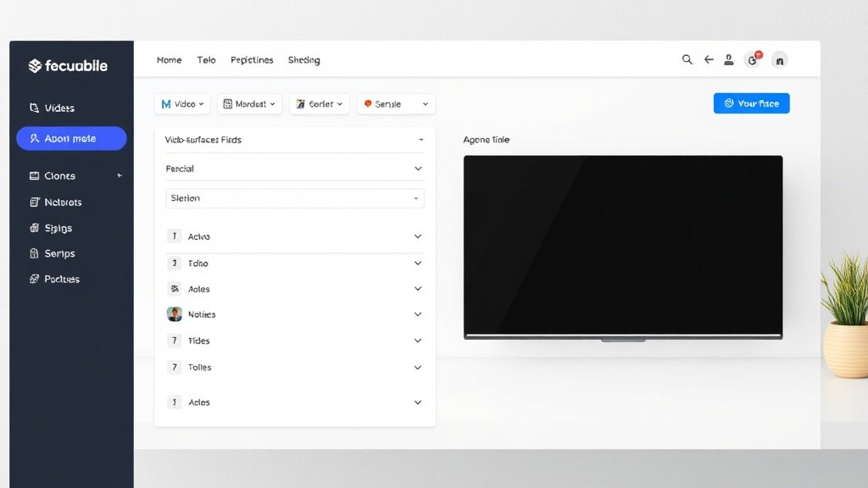Click the Acivo row label

[198, 237]
